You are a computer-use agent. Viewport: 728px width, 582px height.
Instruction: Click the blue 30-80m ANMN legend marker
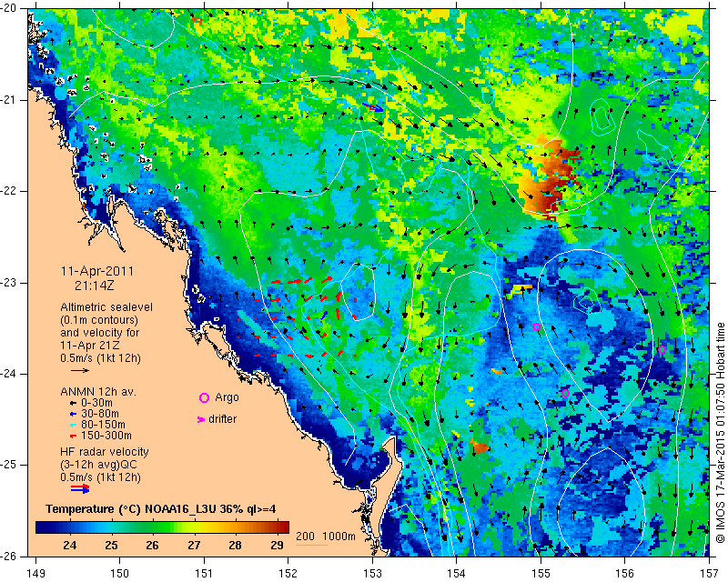tap(73, 414)
